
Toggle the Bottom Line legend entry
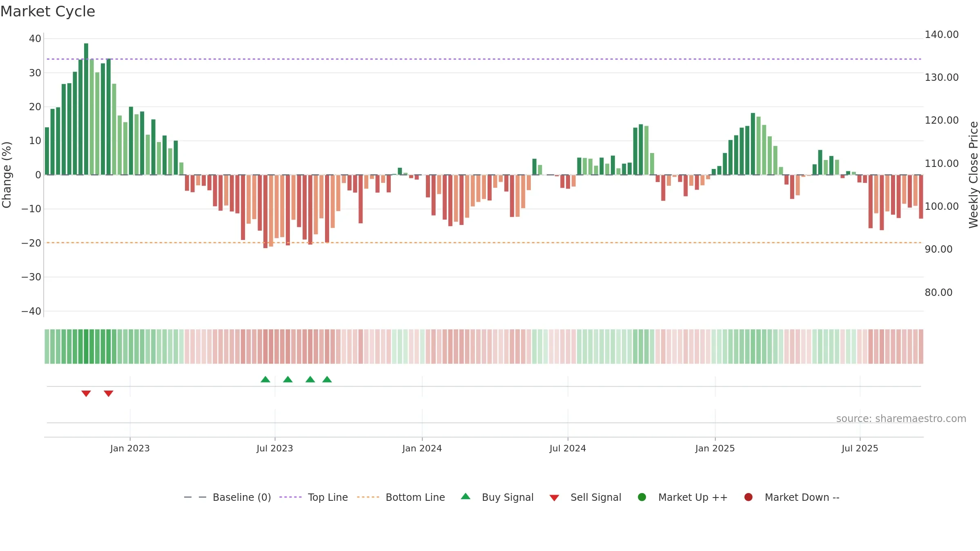pos(401,497)
